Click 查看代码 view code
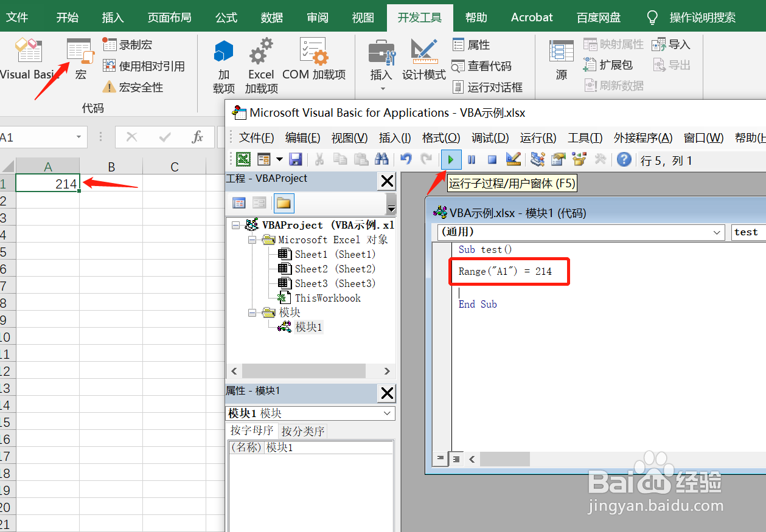Screen dimensions: 766x532 click(x=482, y=66)
